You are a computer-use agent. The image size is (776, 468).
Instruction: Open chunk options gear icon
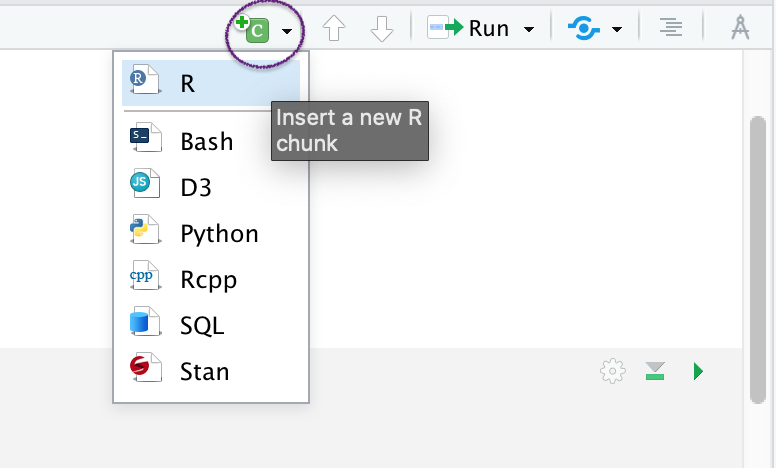point(611,372)
